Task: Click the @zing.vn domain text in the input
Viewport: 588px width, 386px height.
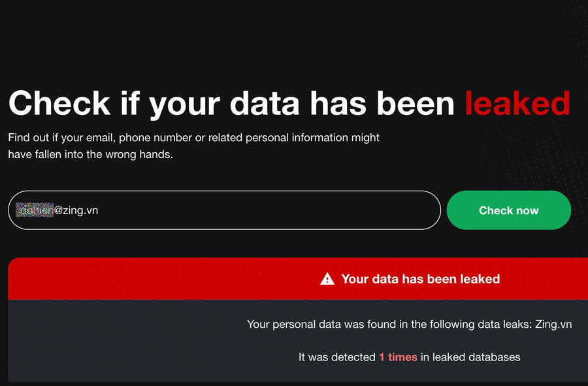Action: (76, 210)
